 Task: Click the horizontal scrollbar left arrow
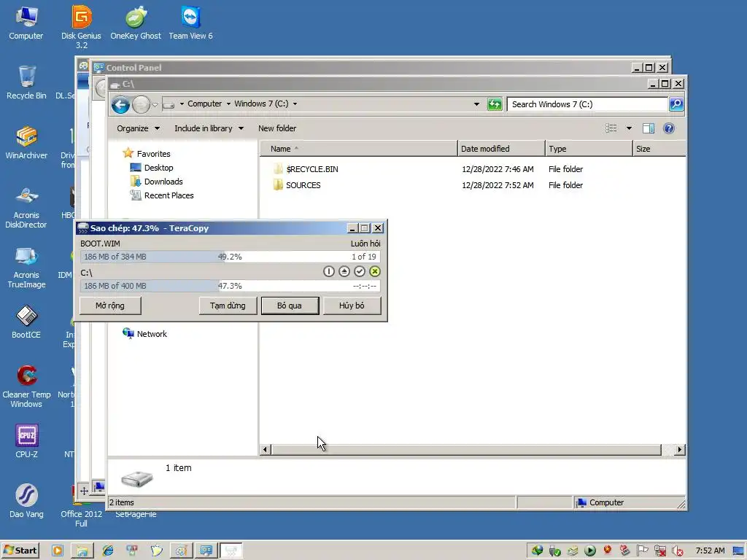(x=266, y=449)
